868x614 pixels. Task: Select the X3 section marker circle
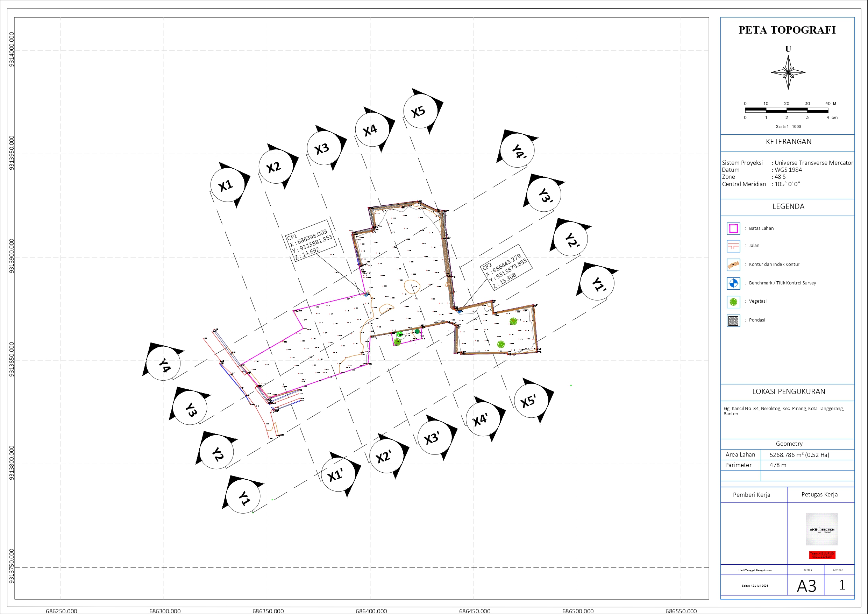pos(324,148)
